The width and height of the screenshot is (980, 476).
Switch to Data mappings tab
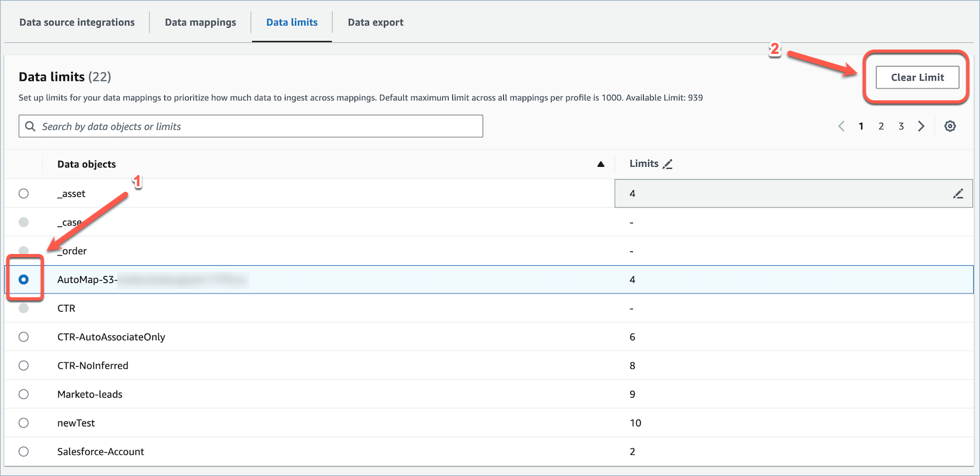coord(200,23)
